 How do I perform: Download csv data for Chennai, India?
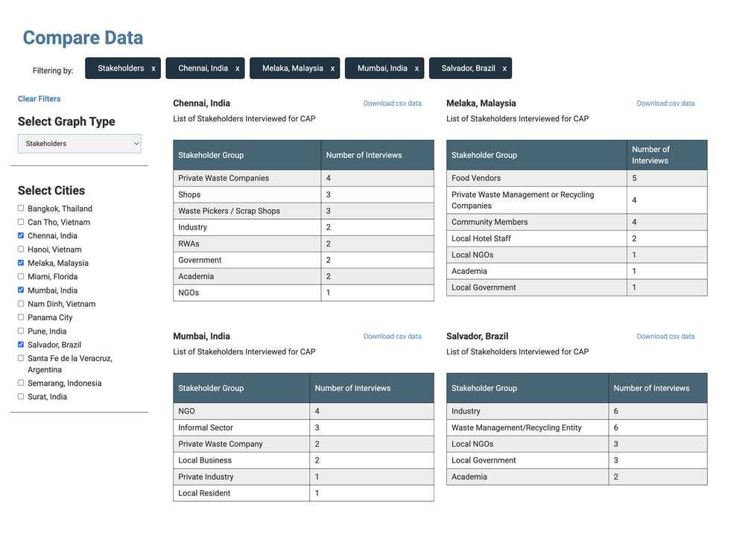pyautogui.click(x=393, y=104)
